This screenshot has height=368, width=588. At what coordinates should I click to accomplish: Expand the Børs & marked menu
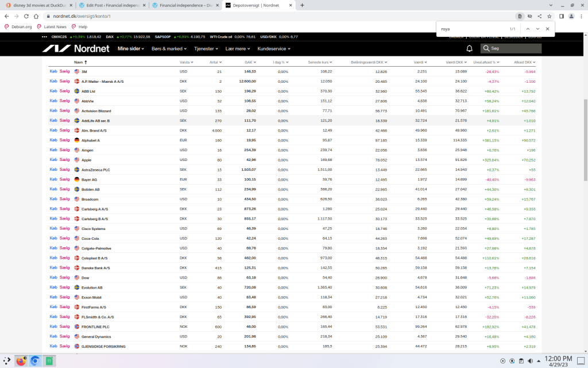click(169, 49)
